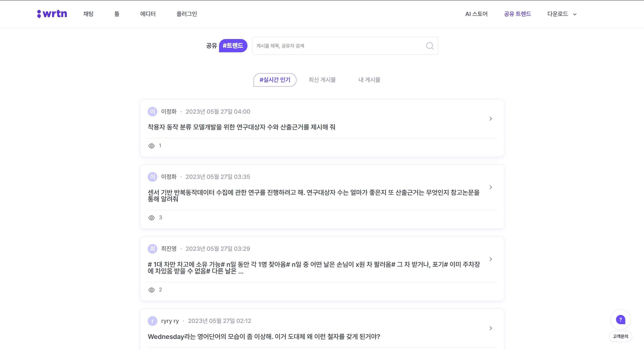Image resolution: width=644 pixels, height=350 pixels.
Task: Click the search magnifier icon
Action: click(429, 46)
